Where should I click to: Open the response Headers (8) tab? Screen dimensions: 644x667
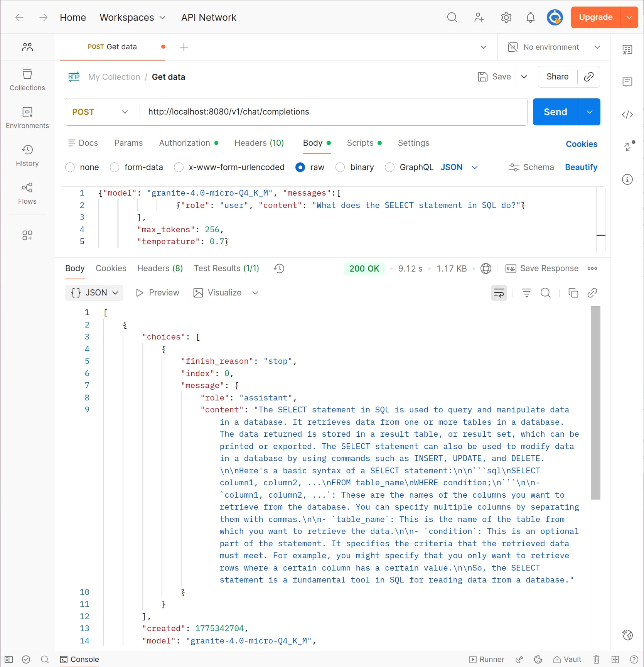160,268
